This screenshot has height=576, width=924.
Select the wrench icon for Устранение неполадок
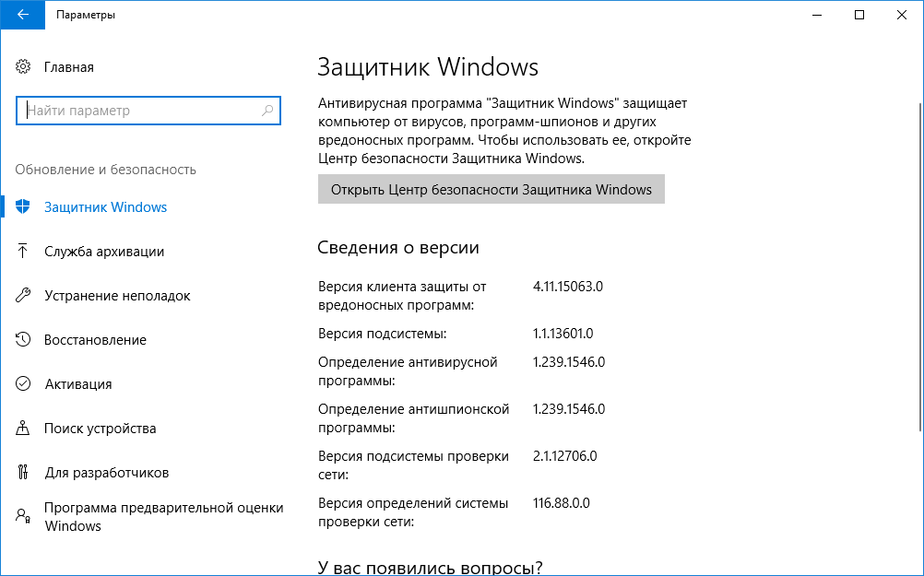click(x=23, y=295)
